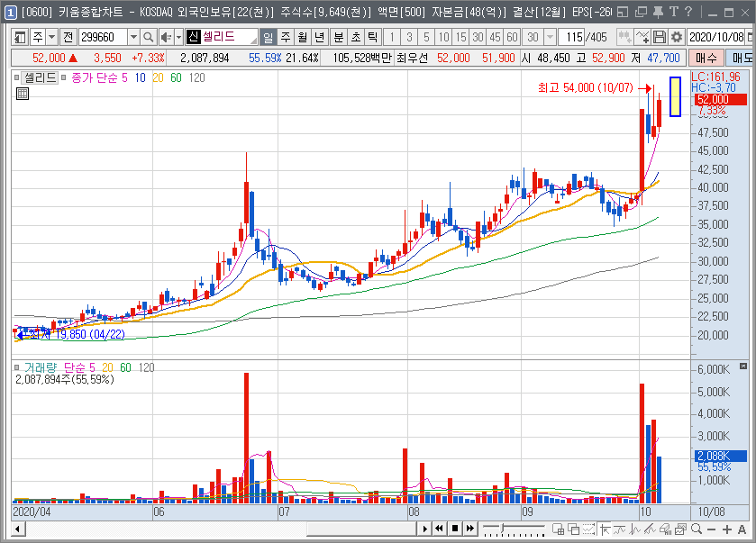Choose the 45 interval button
756x543 pixels.
point(495,37)
